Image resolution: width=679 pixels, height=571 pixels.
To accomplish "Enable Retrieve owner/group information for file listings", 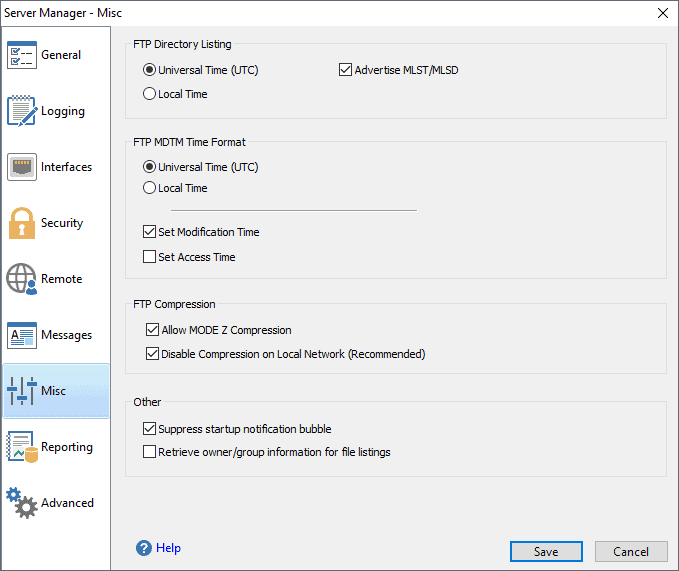I will [149, 452].
